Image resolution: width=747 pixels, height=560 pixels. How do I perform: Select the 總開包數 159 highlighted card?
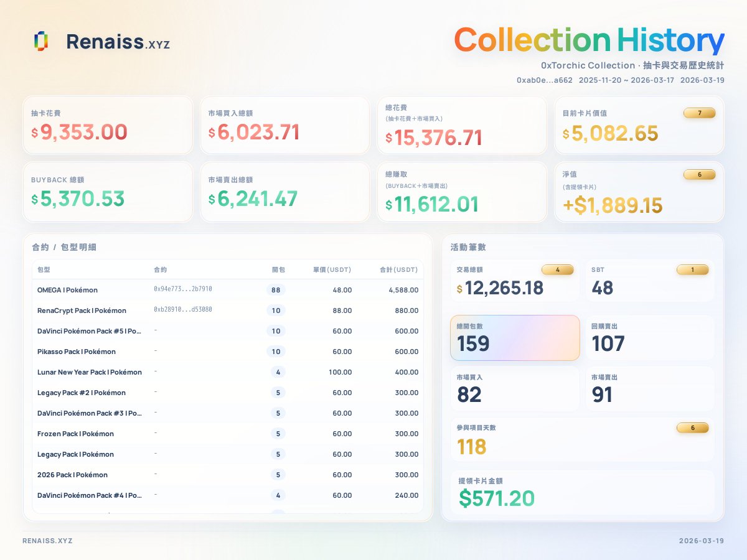pos(515,338)
